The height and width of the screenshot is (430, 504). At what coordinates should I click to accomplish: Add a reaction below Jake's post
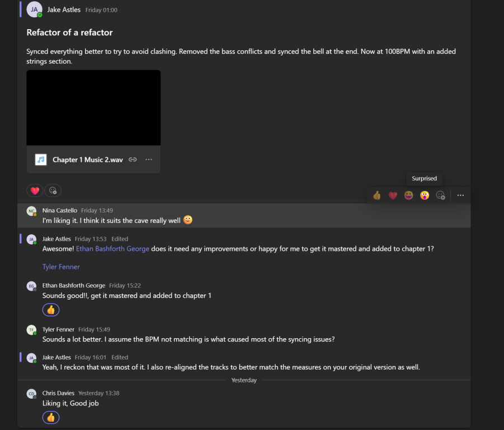53,190
